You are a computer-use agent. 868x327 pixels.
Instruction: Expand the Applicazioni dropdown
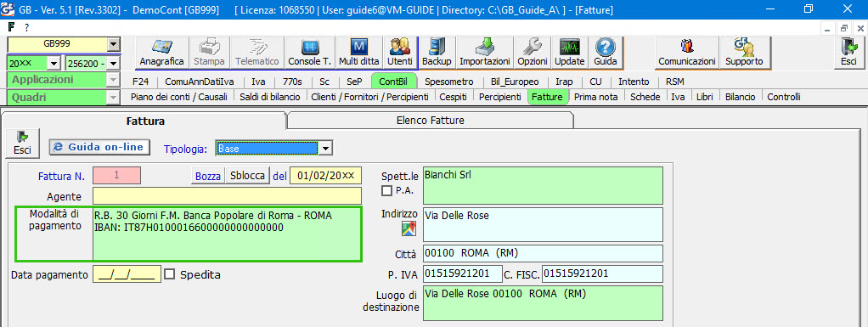point(113,80)
